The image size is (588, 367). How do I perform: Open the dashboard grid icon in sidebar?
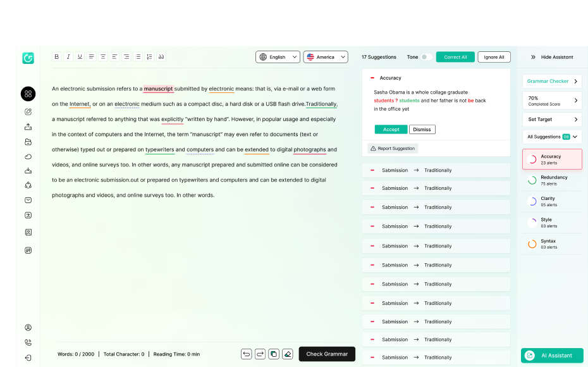point(28,94)
